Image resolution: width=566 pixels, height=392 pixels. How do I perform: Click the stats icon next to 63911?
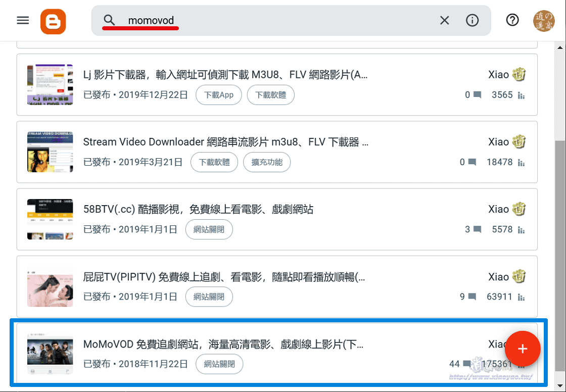(x=521, y=298)
